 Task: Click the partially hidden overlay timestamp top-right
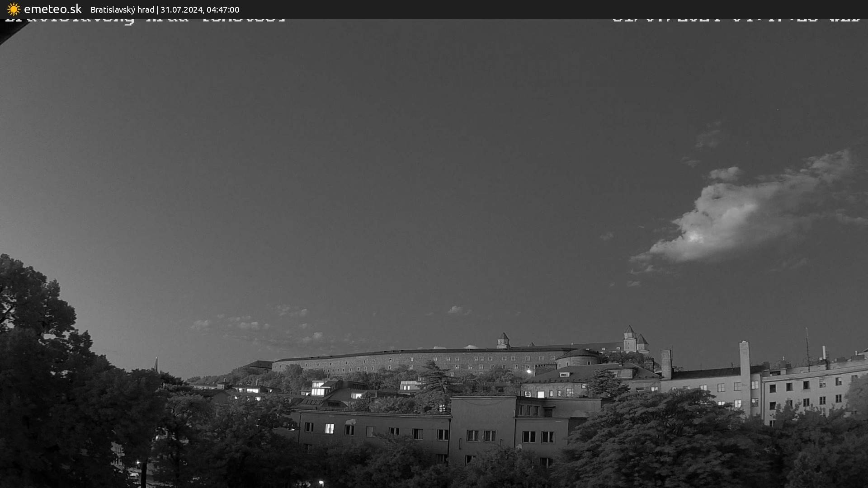click(736, 20)
